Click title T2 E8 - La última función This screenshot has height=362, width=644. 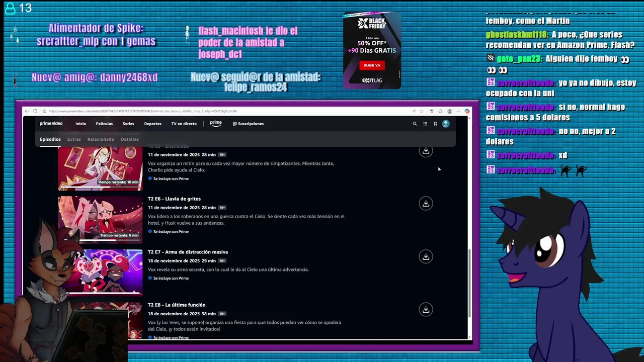coord(177,305)
